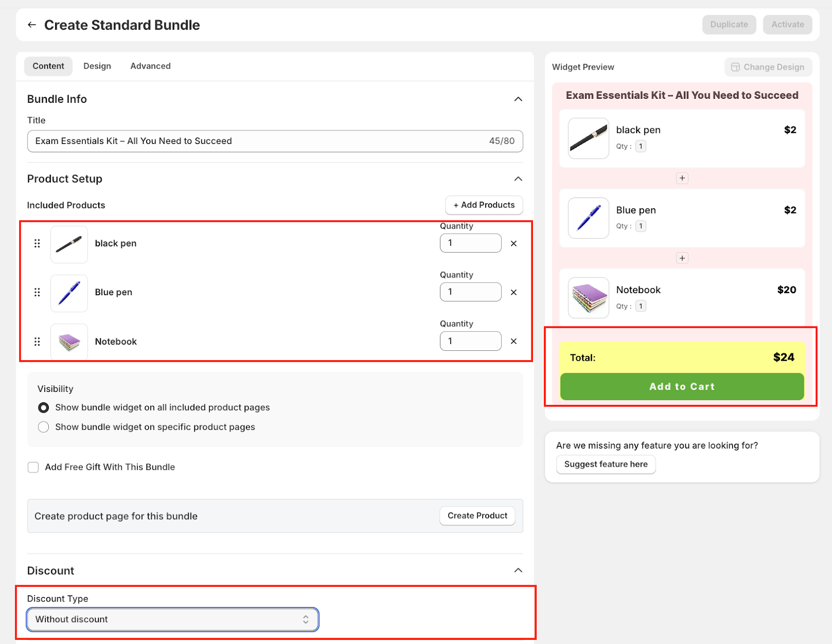Remove black pen from included products
The height and width of the screenshot is (644, 832).
(x=514, y=243)
